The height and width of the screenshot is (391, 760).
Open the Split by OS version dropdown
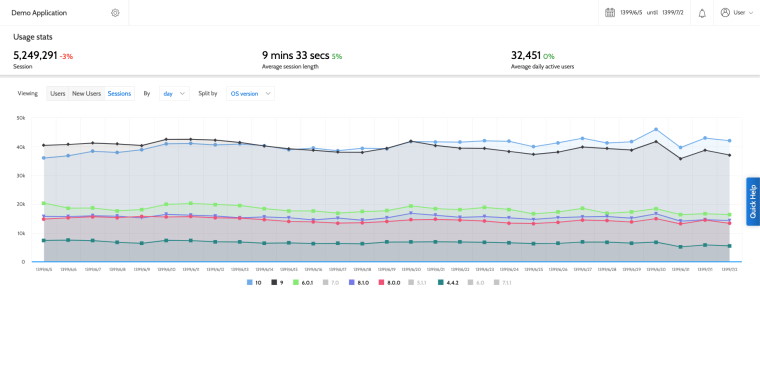[x=250, y=94]
